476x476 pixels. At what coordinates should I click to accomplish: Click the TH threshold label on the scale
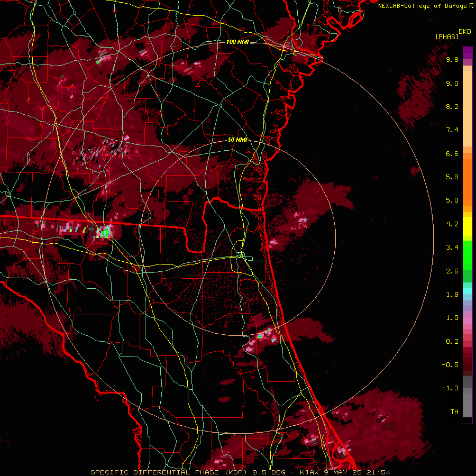pos(454,412)
